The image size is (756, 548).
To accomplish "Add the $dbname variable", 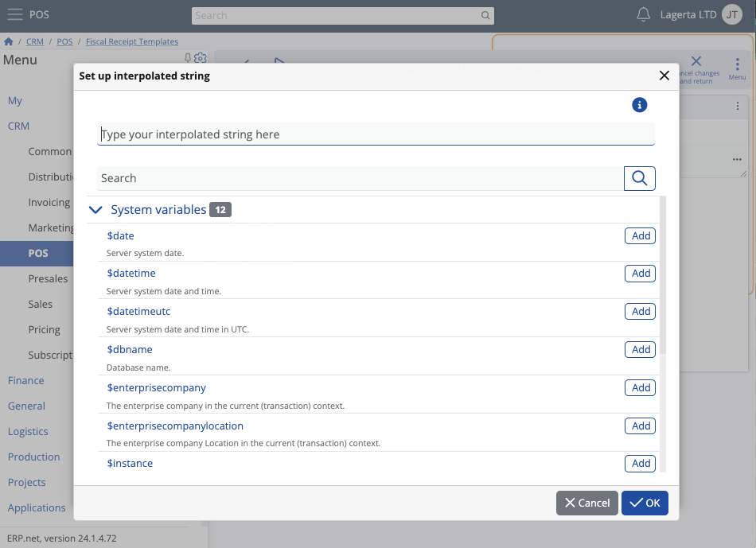I will point(641,349).
